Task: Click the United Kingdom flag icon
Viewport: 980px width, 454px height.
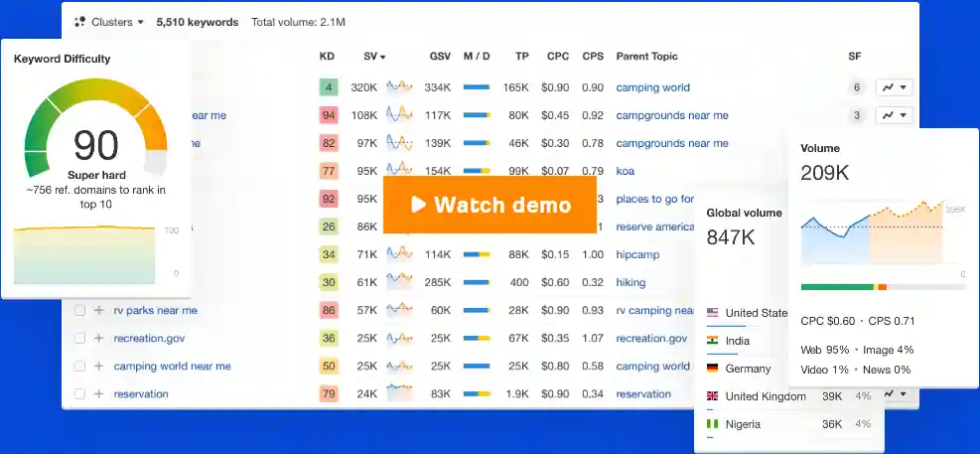Action: [x=712, y=396]
